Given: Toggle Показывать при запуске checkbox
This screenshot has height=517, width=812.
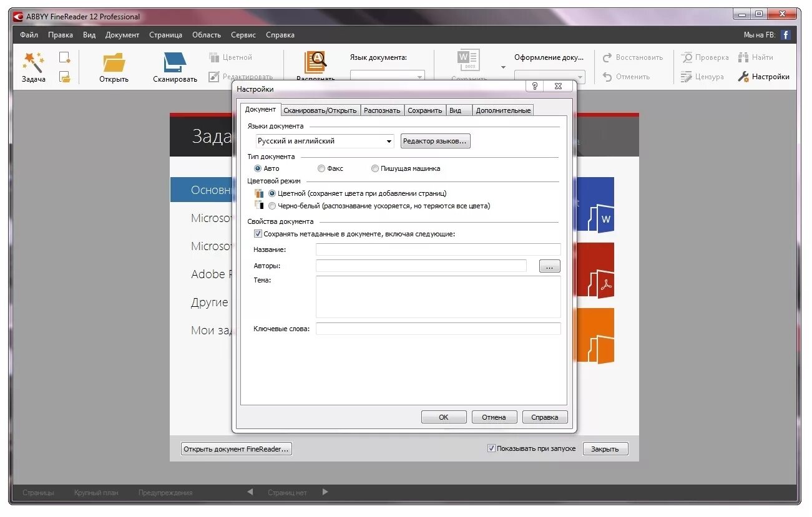Looking at the screenshot, I should pos(491,448).
